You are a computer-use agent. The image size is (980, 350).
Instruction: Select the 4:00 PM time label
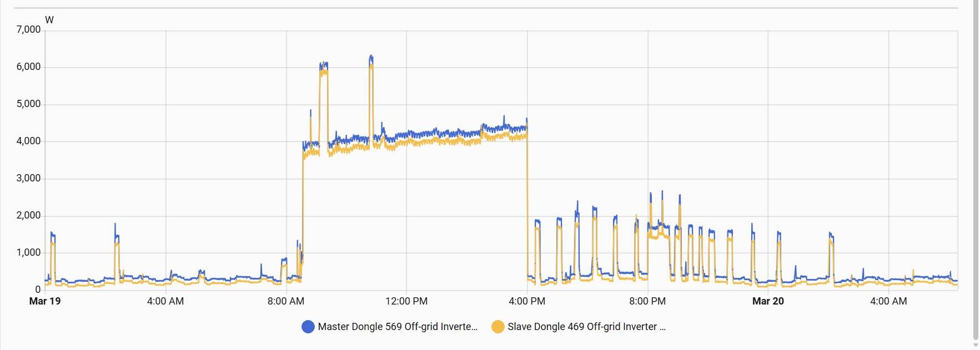point(527,301)
